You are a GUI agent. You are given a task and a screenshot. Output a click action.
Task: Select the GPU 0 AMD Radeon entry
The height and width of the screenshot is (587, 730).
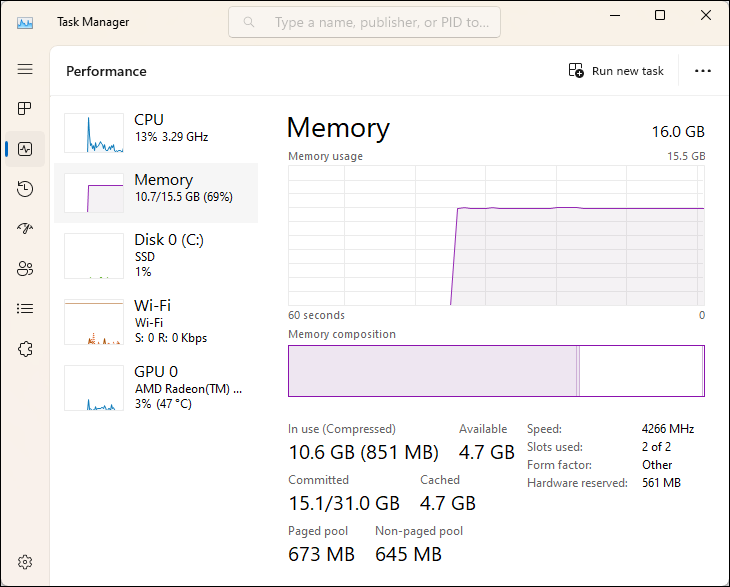coord(156,388)
